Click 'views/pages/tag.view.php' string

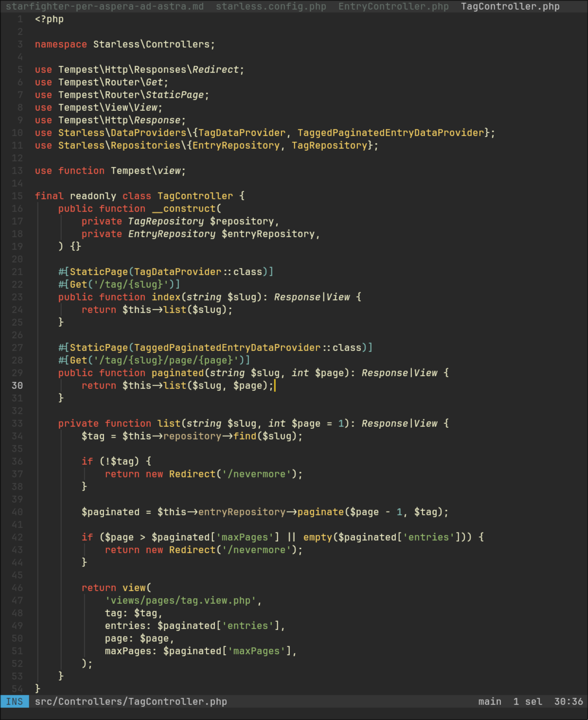pos(180,600)
